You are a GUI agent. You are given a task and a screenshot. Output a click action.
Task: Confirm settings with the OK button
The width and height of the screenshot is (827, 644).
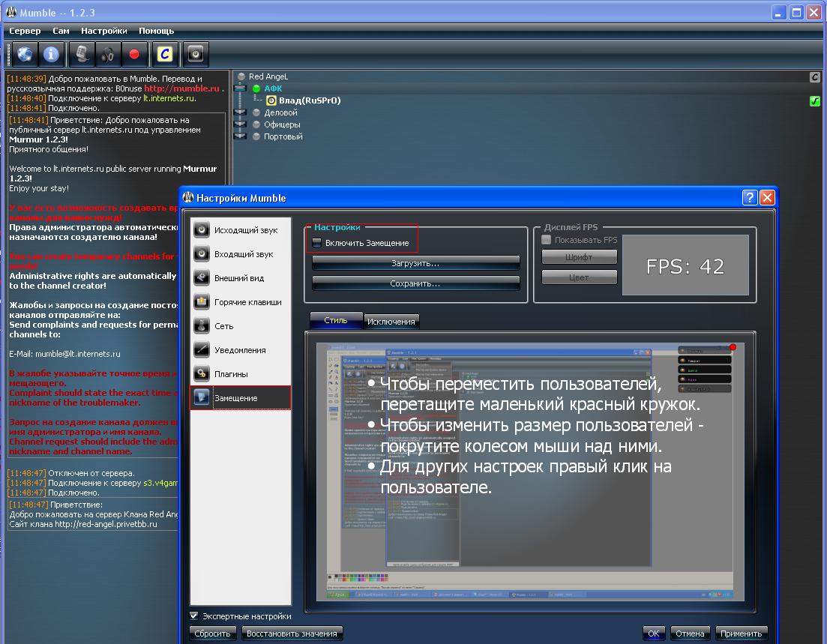[x=654, y=633]
